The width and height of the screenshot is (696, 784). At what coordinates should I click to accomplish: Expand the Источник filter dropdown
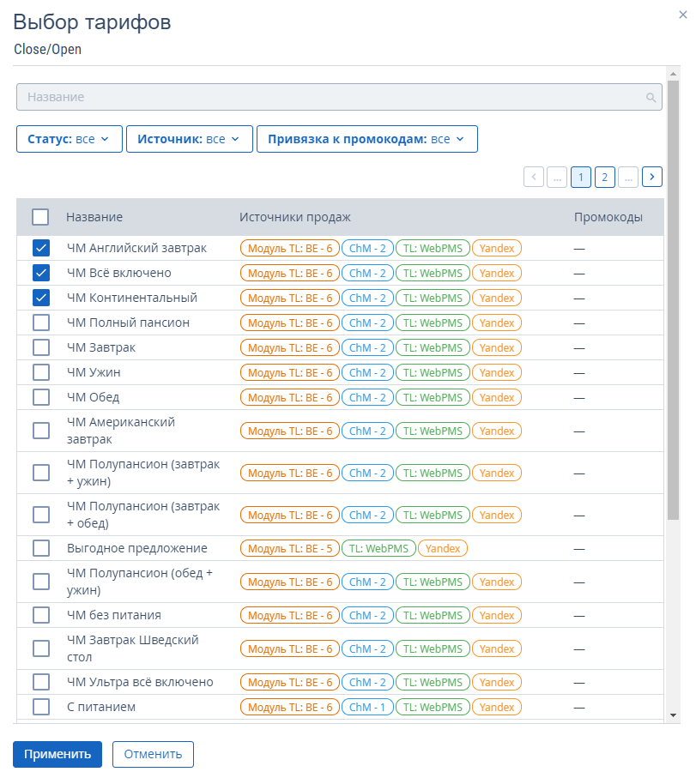(189, 139)
